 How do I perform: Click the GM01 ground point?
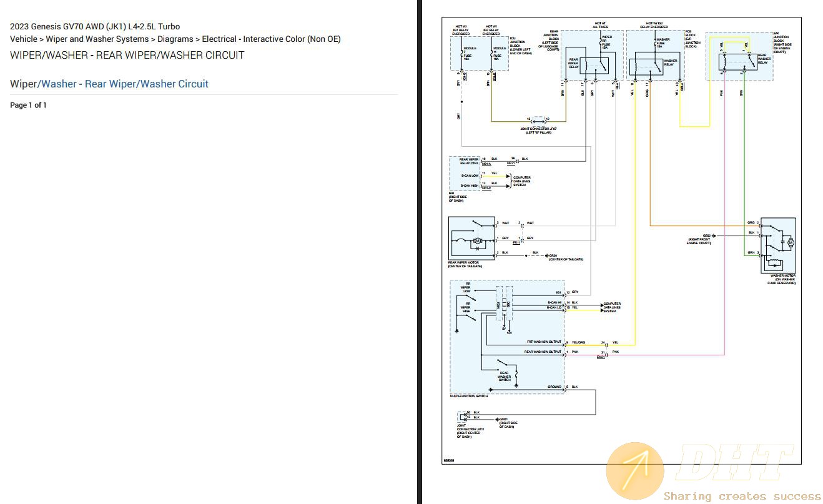(x=496, y=418)
